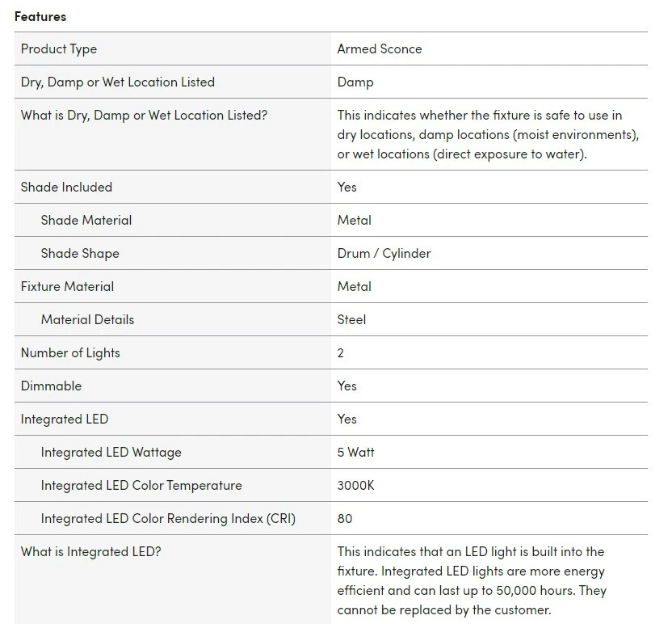
Task: Click the Integrated LED Color Temperature label
Action: [x=141, y=485]
